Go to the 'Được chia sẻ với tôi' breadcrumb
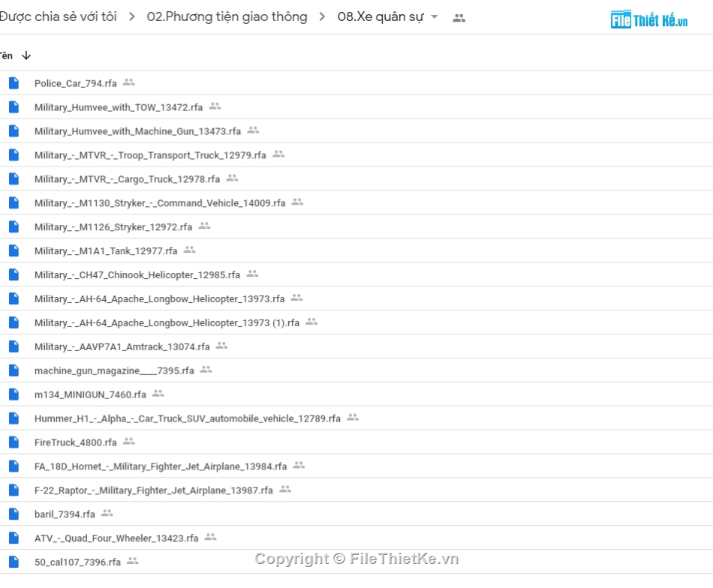Viewport: 713px width, 588px height. (59, 16)
